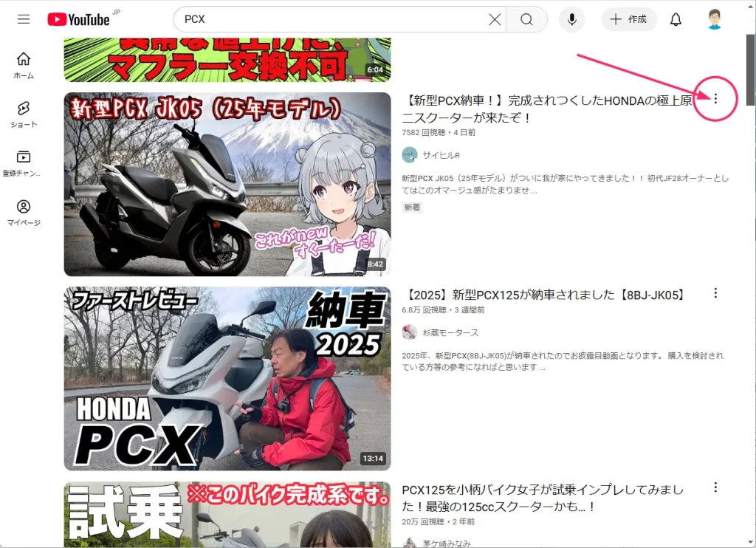This screenshot has height=548, width=756.
Task: Click the page vertical scrollbar thumb
Action: [x=751, y=70]
